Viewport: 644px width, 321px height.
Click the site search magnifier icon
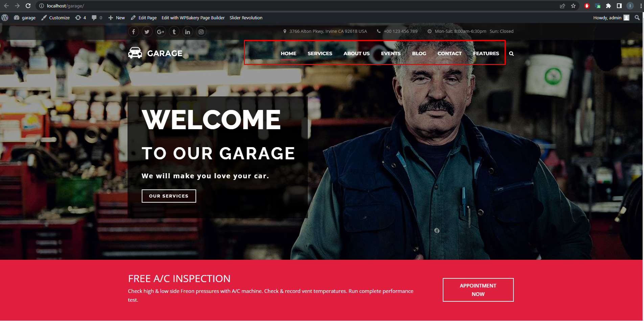(x=511, y=53)
